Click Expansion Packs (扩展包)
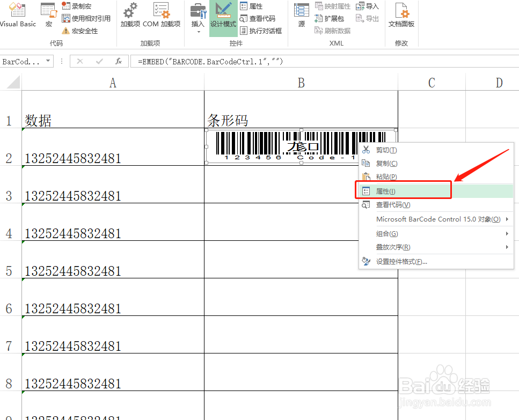This screenshot has width=519, height=420. point(329,19)
